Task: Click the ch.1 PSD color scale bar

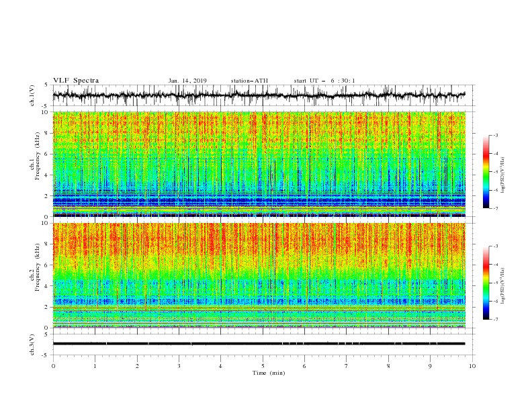Action: (x=486, y=172)
